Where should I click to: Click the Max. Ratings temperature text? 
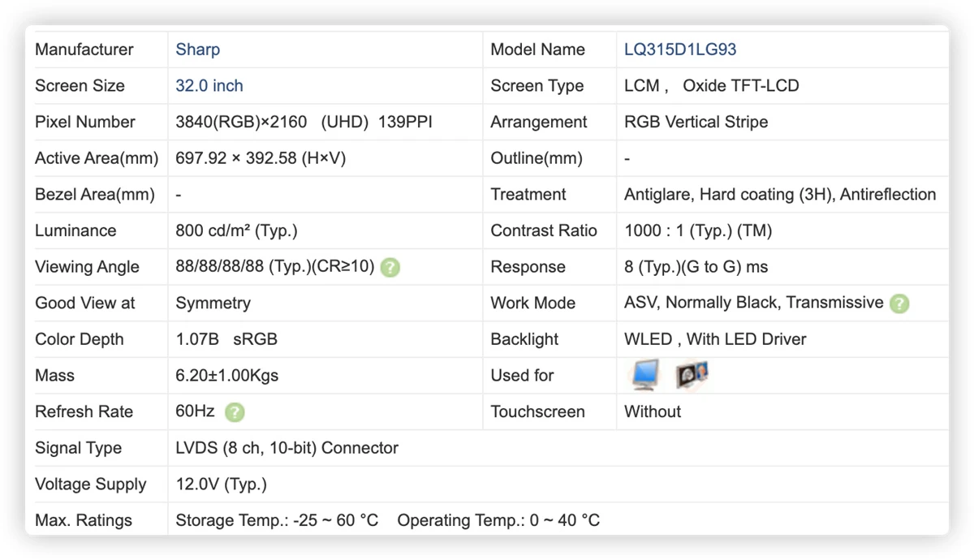(388, 520)
